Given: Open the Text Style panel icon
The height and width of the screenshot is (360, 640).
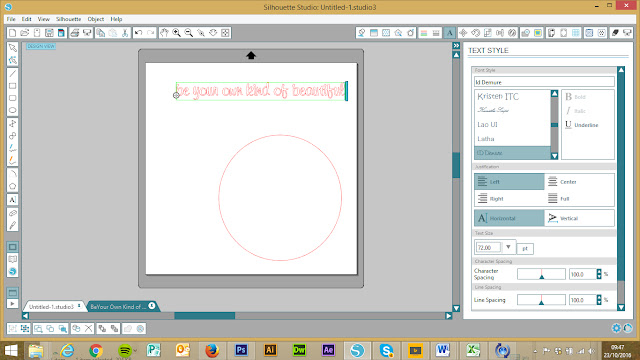Looking at the screenshot, I should click(x=449, y=33).
